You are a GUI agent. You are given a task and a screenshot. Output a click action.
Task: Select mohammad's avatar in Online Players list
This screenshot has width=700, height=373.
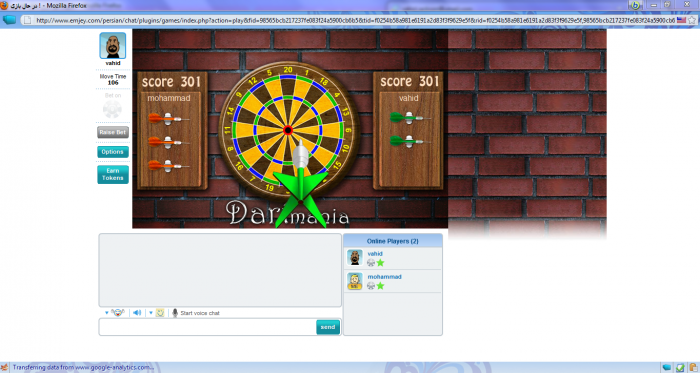click(x=355, y=281)
